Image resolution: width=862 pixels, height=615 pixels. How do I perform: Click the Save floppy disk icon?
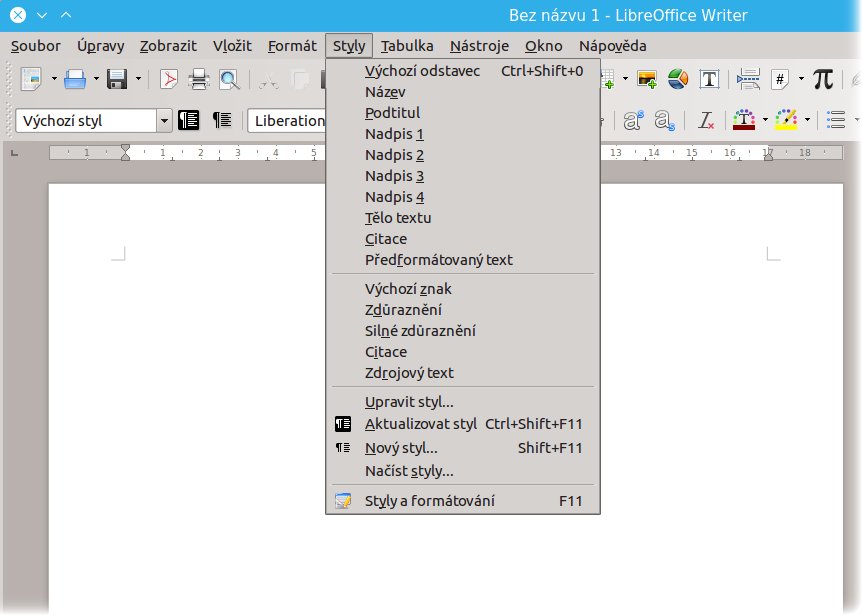(x=117, y=80)
